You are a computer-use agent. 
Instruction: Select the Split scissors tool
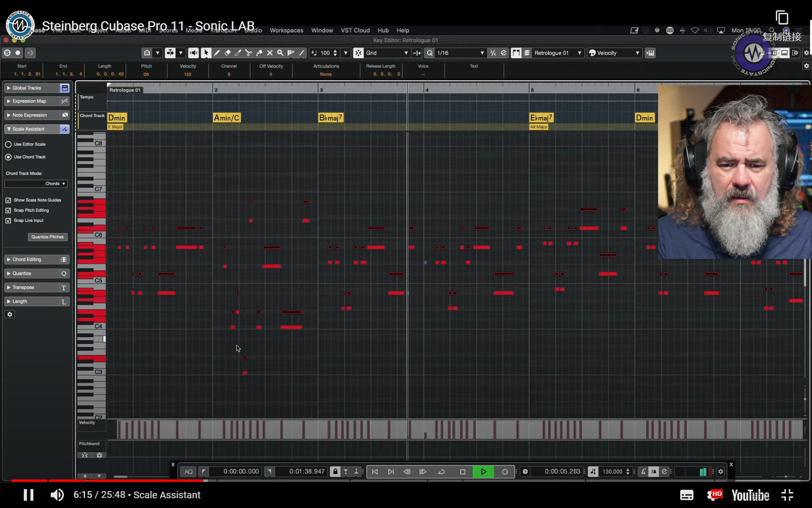tap(249, 53)
